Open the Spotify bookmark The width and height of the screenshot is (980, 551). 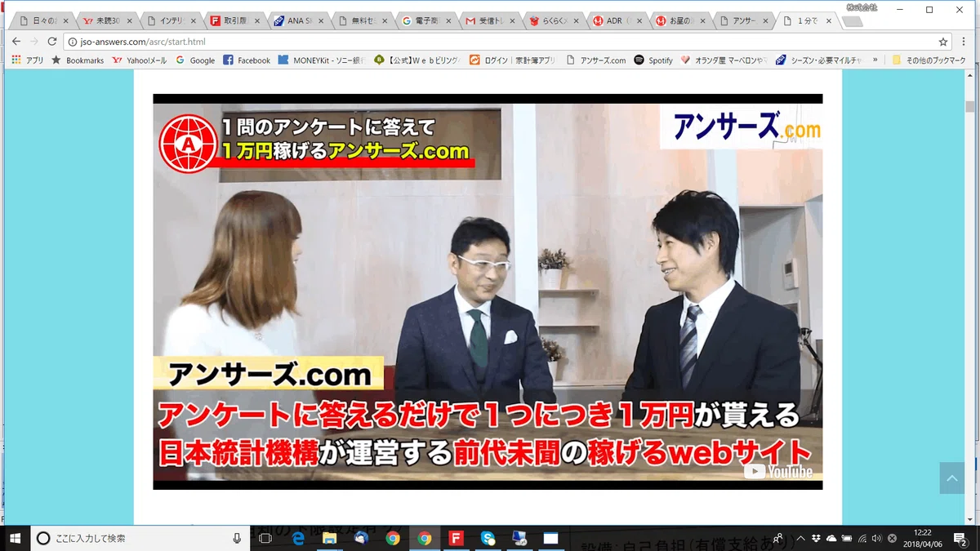coord(653,60)
